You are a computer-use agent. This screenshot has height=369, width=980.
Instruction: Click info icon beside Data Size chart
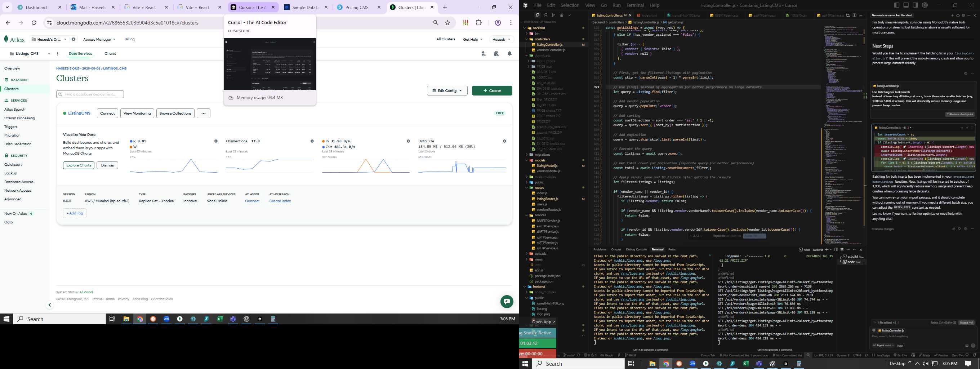tap(504, 141)
